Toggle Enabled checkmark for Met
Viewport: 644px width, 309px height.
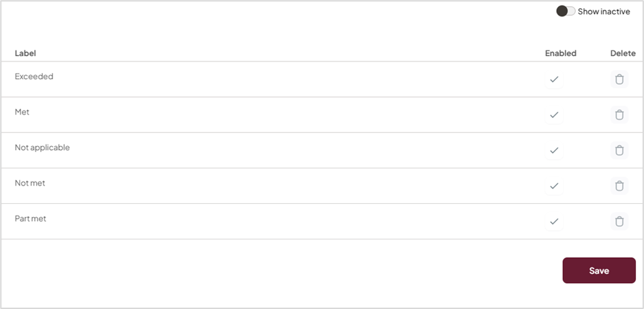tap(554, 115)
